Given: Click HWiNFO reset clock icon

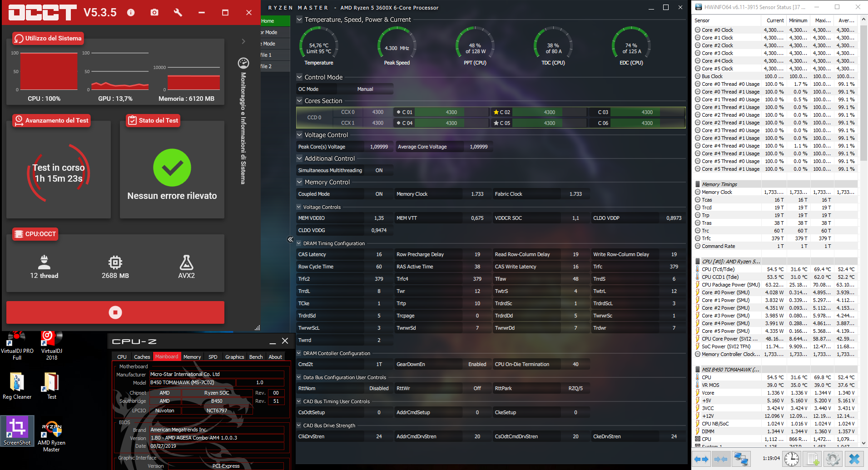Looking at the screenshot, I should click(x=792, y=459).
